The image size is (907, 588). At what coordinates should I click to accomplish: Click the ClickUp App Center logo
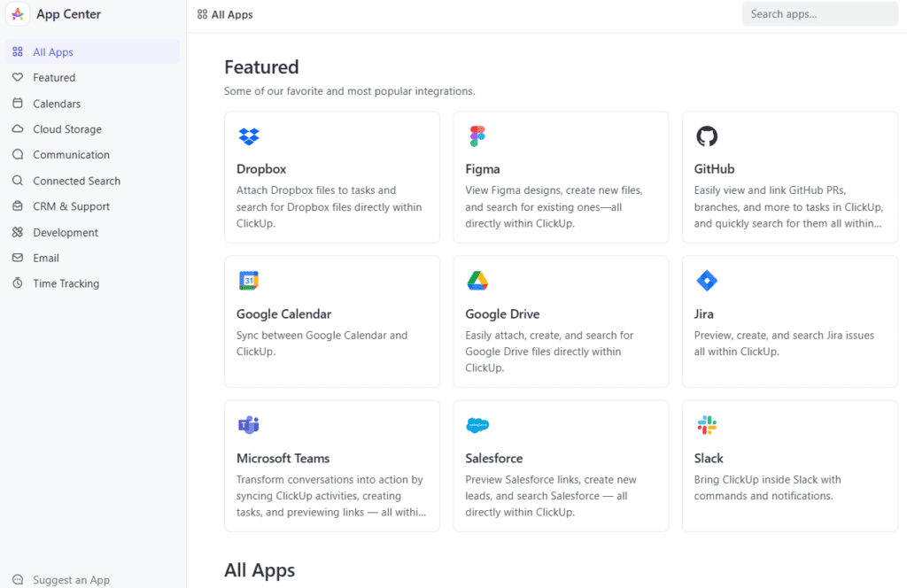pyautogui.click(x=18, y=14)
